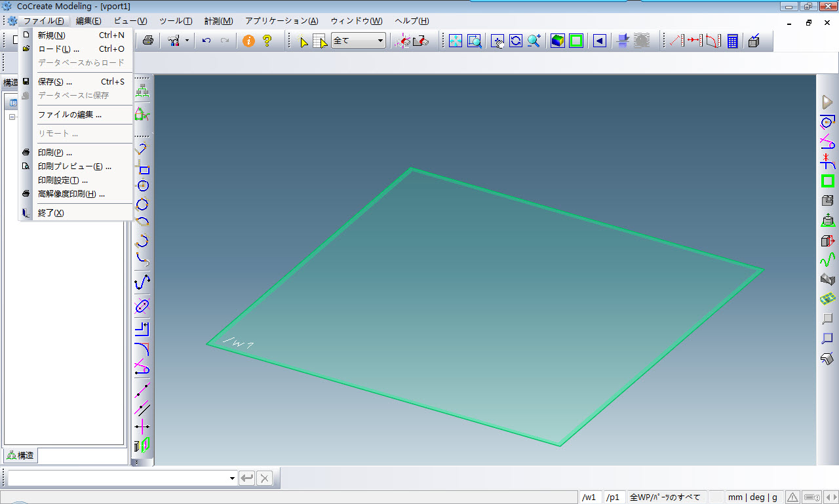
Task: Select the slot shape tool
Action: coord(142,306)
